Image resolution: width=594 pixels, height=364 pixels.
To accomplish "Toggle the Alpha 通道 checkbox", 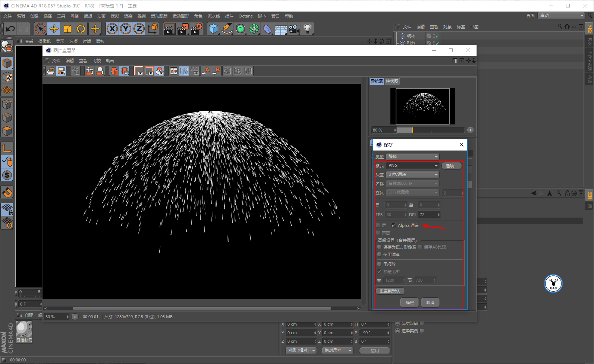I will (x=394, y=225).
